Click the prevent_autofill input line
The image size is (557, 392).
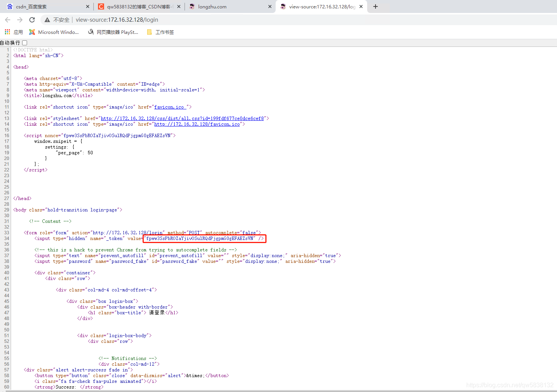pos(188,256)
